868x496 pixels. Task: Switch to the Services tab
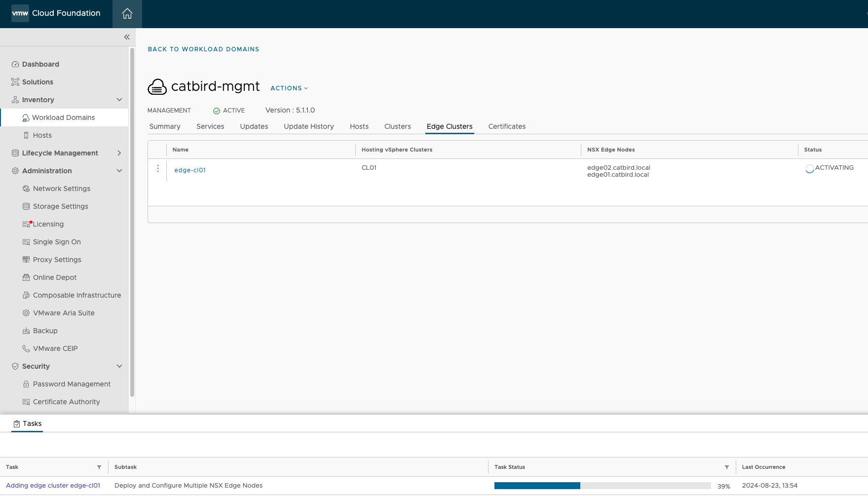[x=210, y=126]
